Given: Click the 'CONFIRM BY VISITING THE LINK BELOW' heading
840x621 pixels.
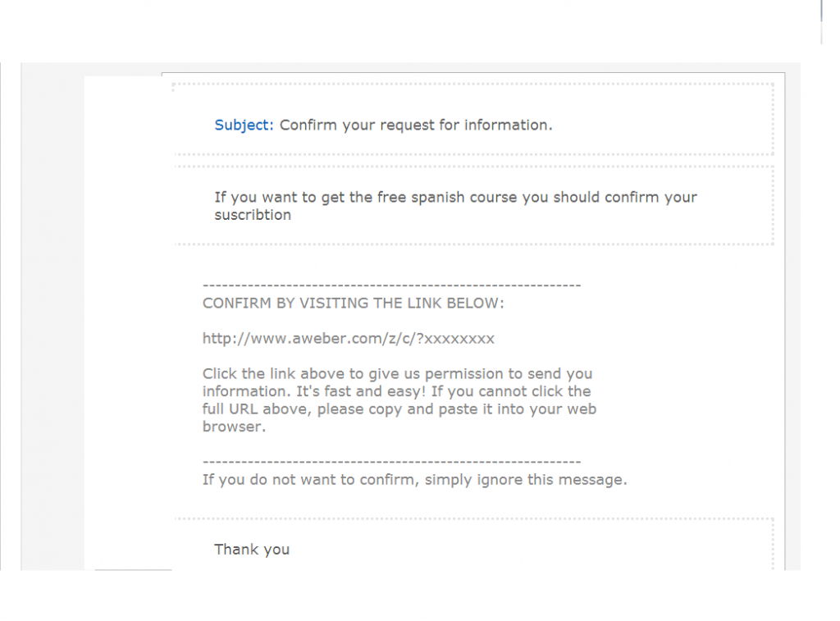Looking at the screenshot, I should coord(353,304).
